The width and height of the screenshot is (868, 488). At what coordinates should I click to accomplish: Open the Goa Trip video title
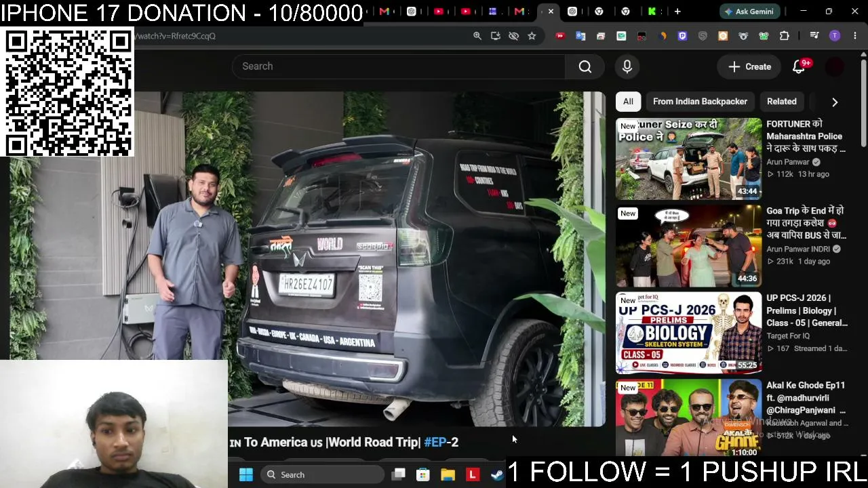pos(806,223)
